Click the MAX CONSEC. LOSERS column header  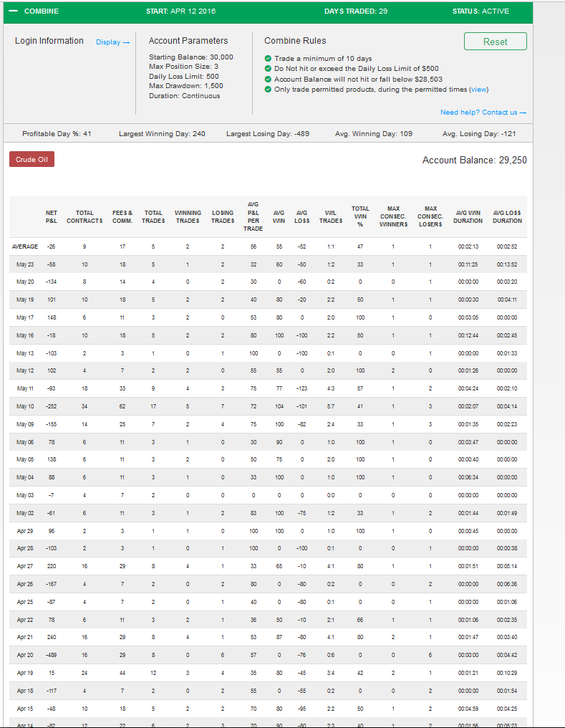[x=430, y=216]
